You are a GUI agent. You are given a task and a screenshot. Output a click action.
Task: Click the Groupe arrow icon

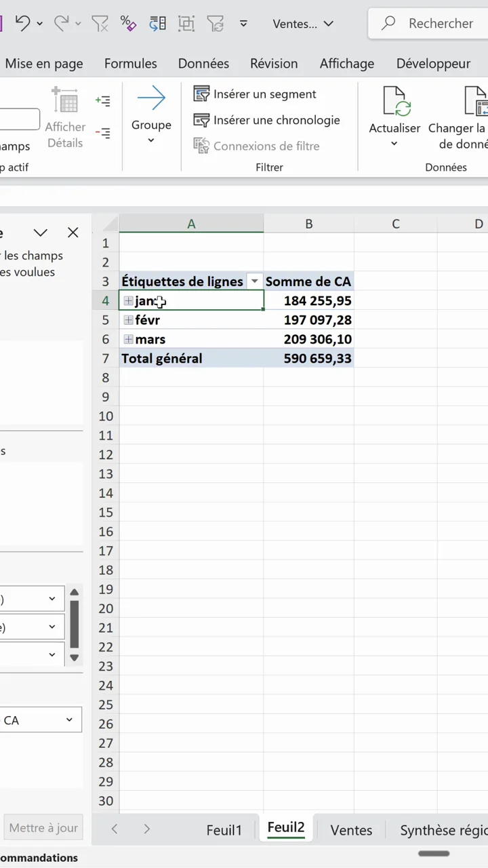[151, 99]
